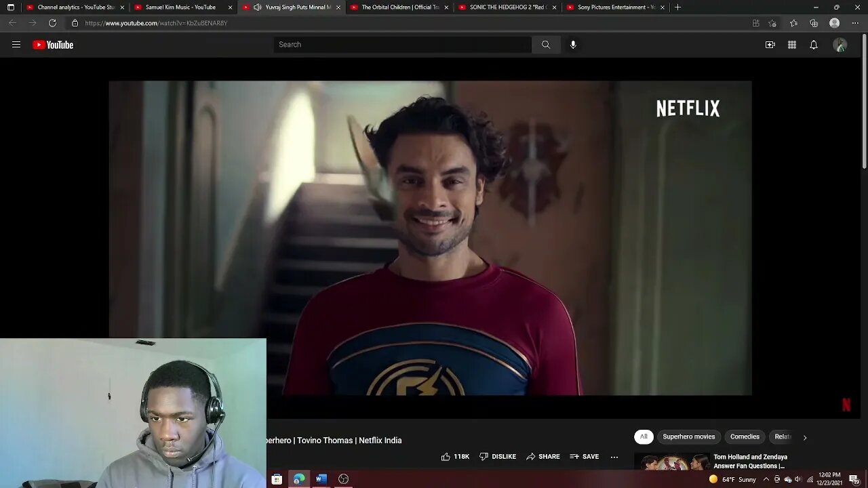Click the SHARE button
868x488 pixels.
click(543, 457)
